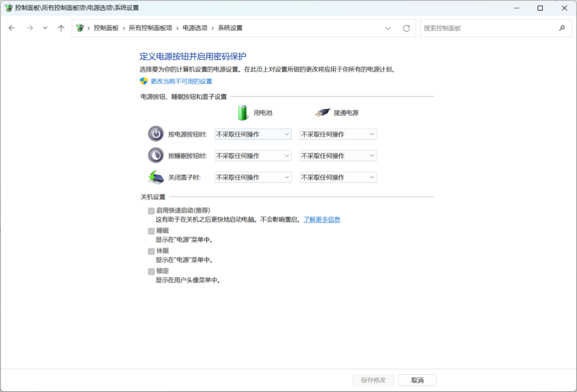Open 按睡眠按钮时 dropdown under 接通电源
Viewport: 577px width, 392px height.
click(x=338, y=155)
